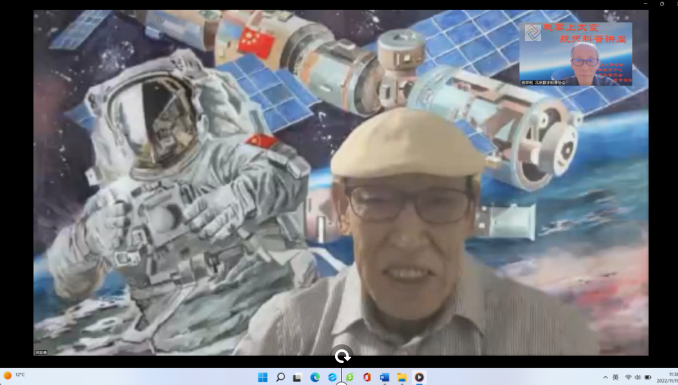
Task: Open the red Office app on taskbar
Action: (367, 377)
